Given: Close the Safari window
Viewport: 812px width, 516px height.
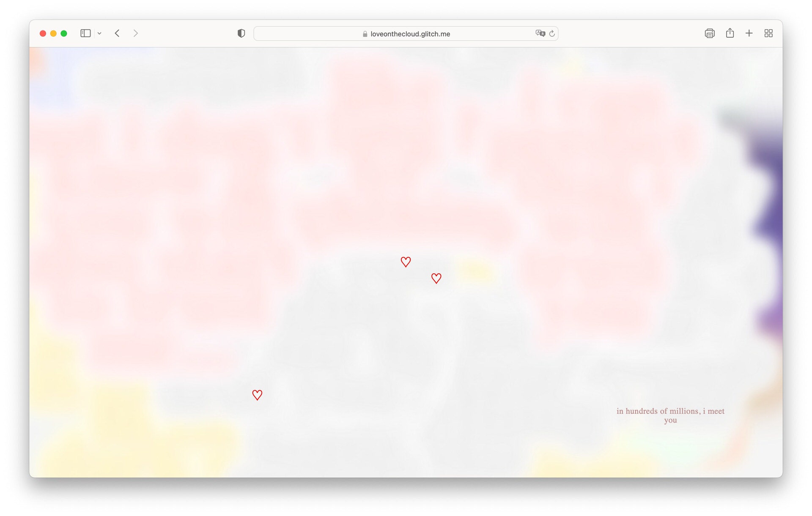Looking at the screenshot, I should click(43, 33).
